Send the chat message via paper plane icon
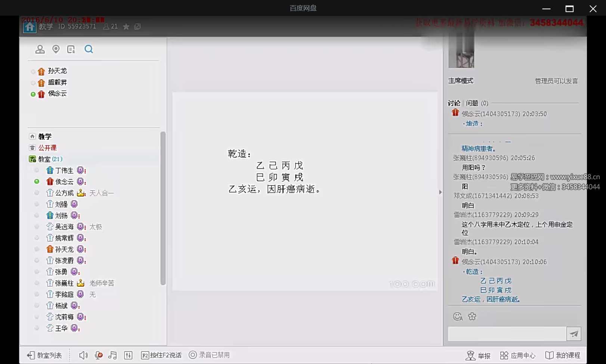The image size is (606, 364). (574, 334)
